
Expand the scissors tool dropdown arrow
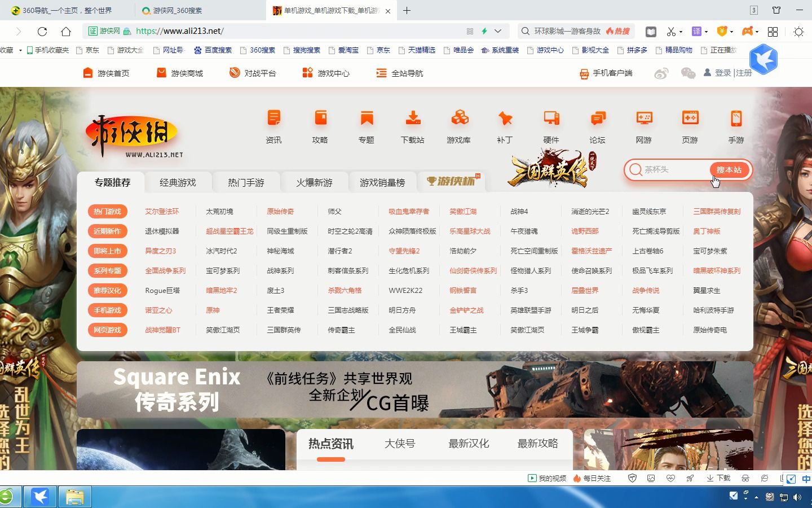tap(681, 32)
